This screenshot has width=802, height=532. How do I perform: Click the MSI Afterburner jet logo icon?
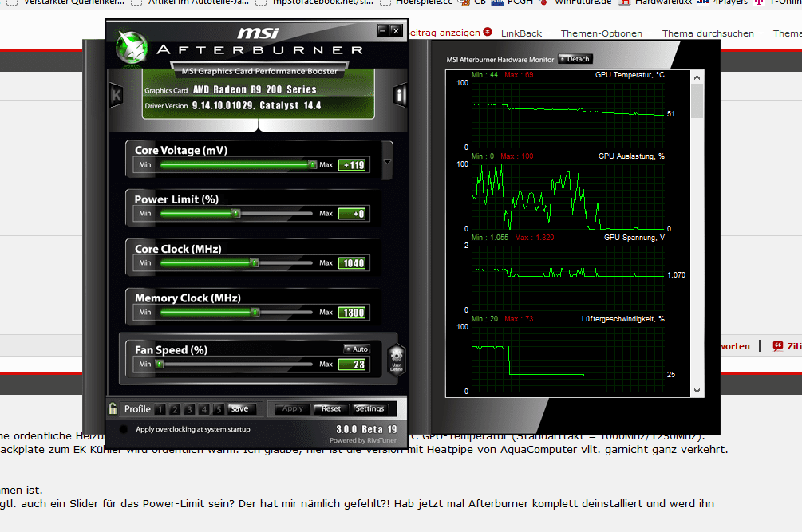click(132, 47)
